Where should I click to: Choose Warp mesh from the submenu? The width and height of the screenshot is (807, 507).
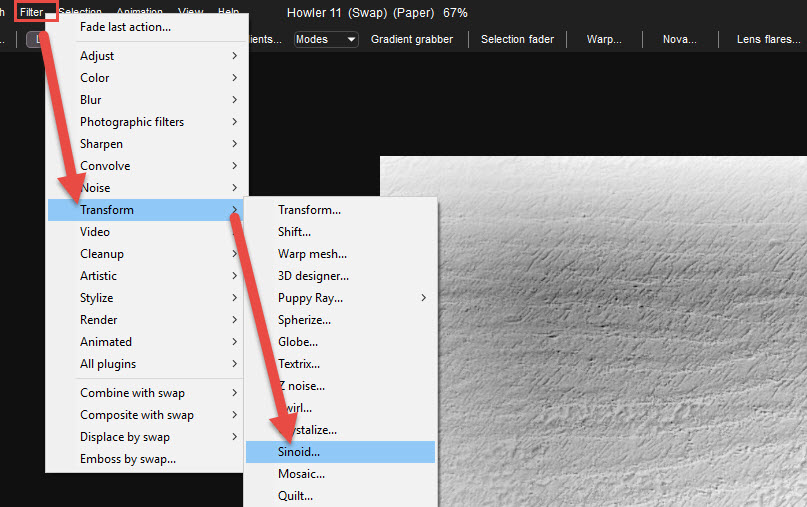click(x=312, y=254)
